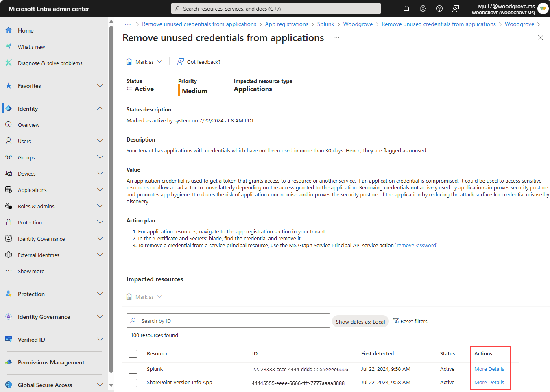Open the ellipsis menu next to page title
550x392 pixels.
[x=337, y=38]
